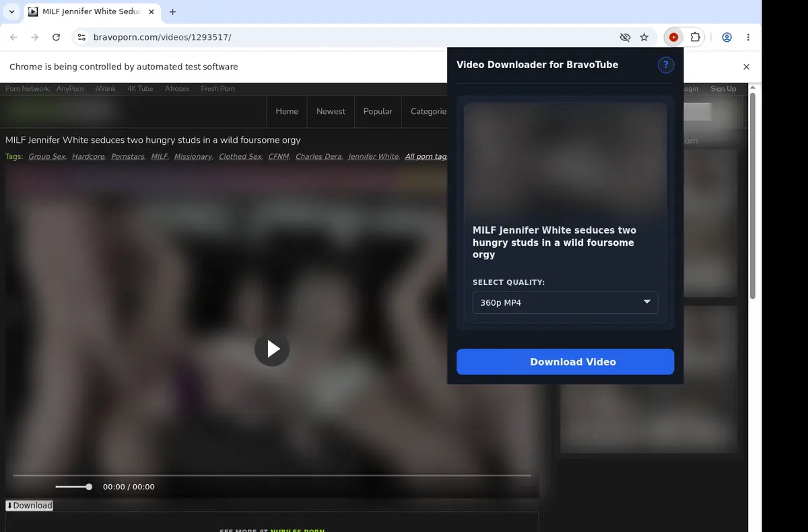Dismiss the automated test software infobar
The height and width of the screenshot is (532, 808).
746,67
